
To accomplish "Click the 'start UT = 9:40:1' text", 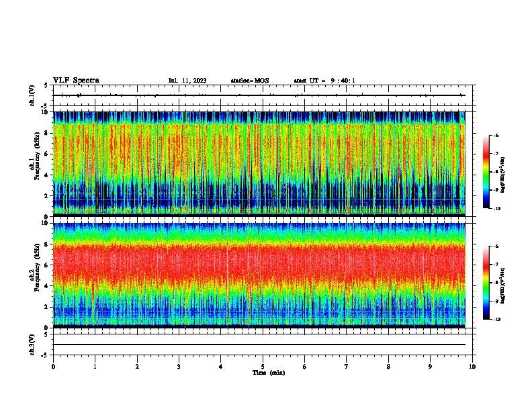I will coord(324,81).
